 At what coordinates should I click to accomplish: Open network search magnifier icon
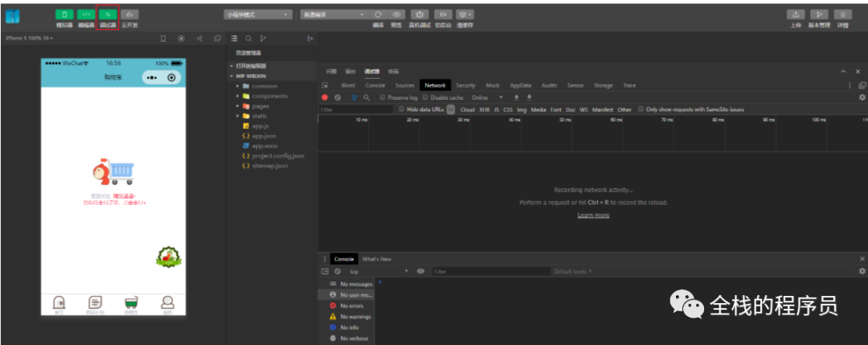pos(366,97)
